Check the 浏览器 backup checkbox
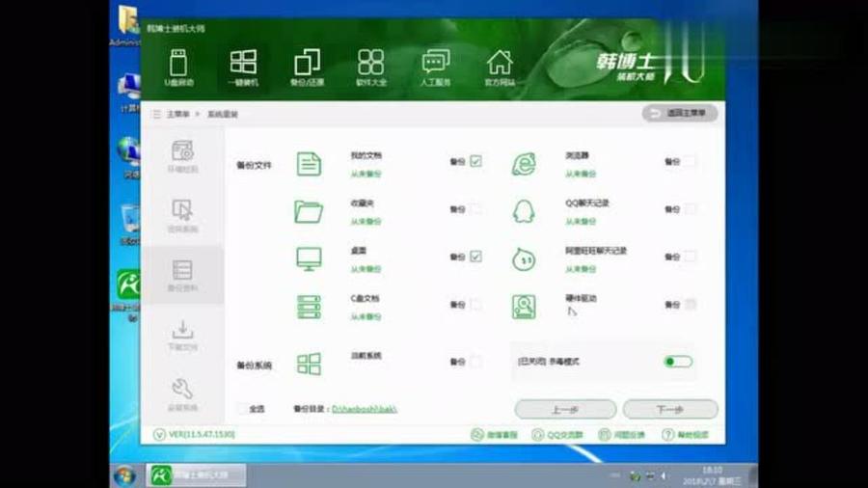This screenshot has height=488, width=868. [691, 161]
